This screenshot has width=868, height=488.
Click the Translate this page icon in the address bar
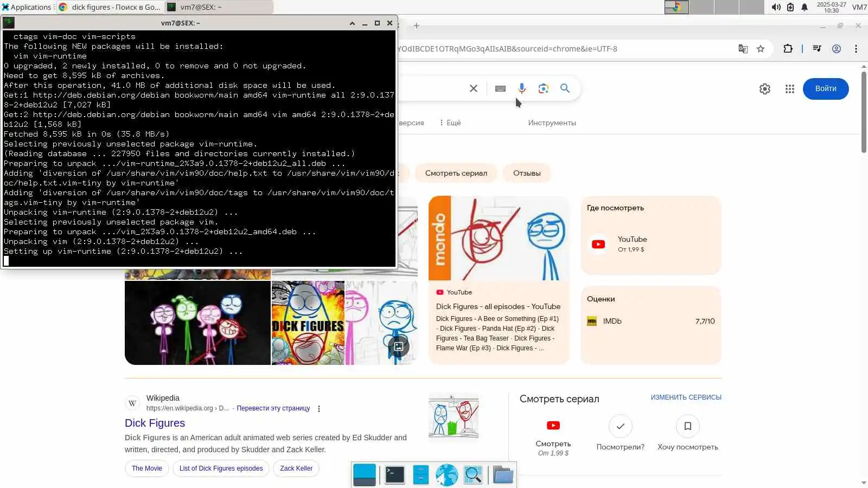(743, 49)
